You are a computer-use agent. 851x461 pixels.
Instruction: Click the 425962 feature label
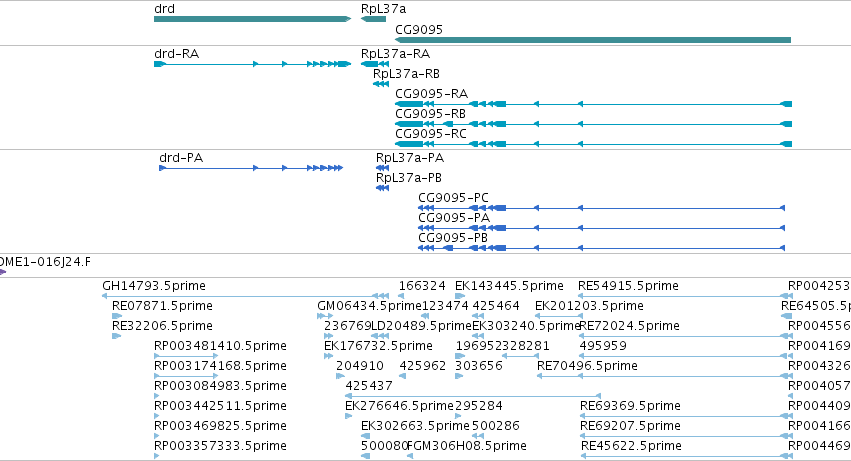point(423,367)
